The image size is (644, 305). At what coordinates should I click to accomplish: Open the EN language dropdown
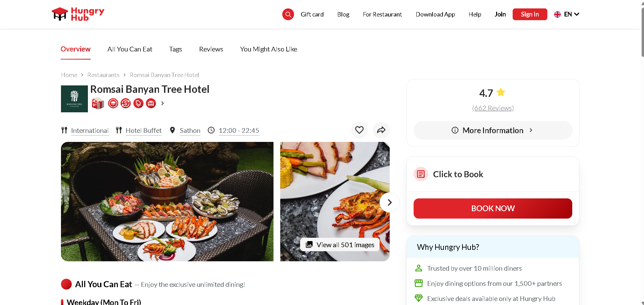567,14
